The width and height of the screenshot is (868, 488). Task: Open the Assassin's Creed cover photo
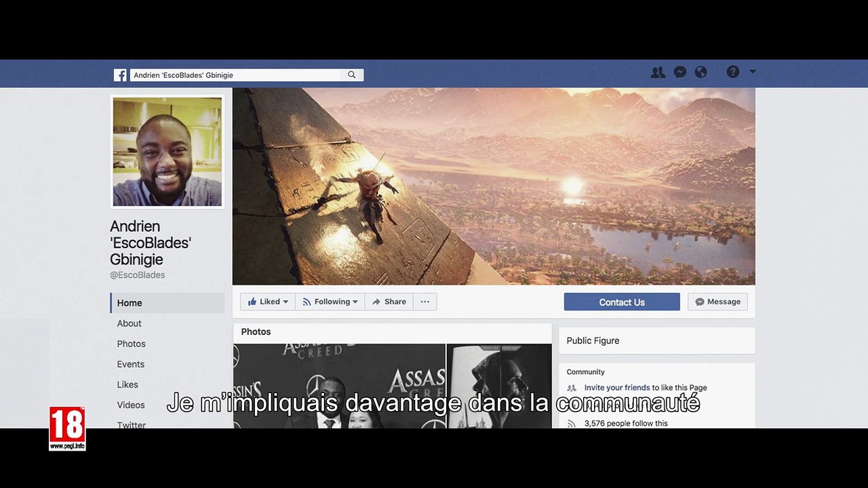pos(494,186)
